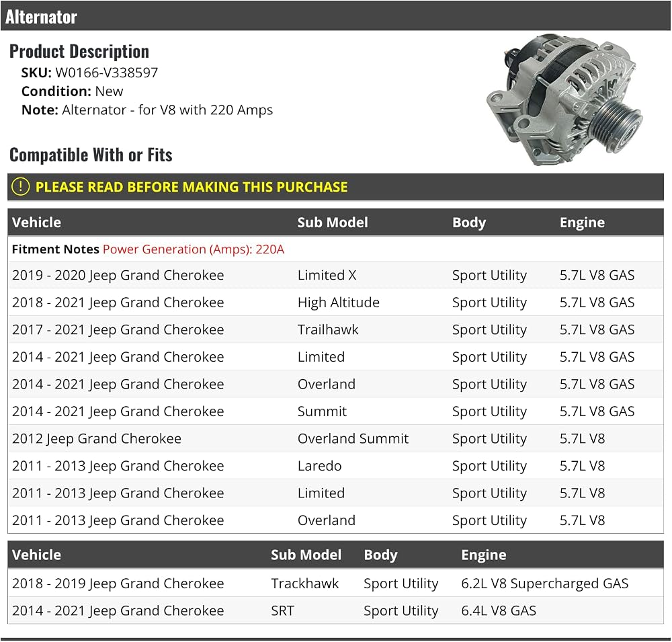Select the 2011 - 2013 Laredo row
This screenshot has width=672, height=642.
coord(335,466)
